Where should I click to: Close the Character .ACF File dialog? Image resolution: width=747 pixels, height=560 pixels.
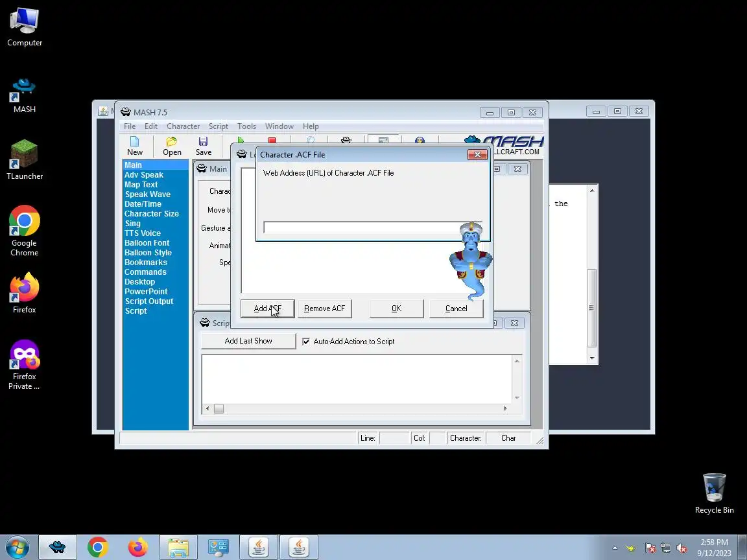477,154
